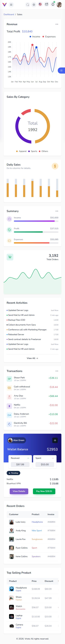Screen dimensions: 65x644
Task: Click Income summary icon
Action: 9,219
